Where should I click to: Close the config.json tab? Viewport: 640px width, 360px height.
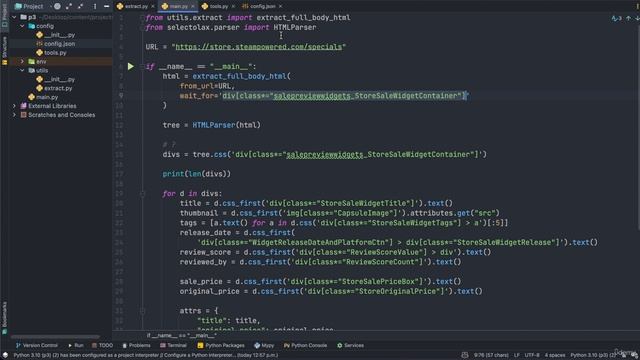click(280, 7)
